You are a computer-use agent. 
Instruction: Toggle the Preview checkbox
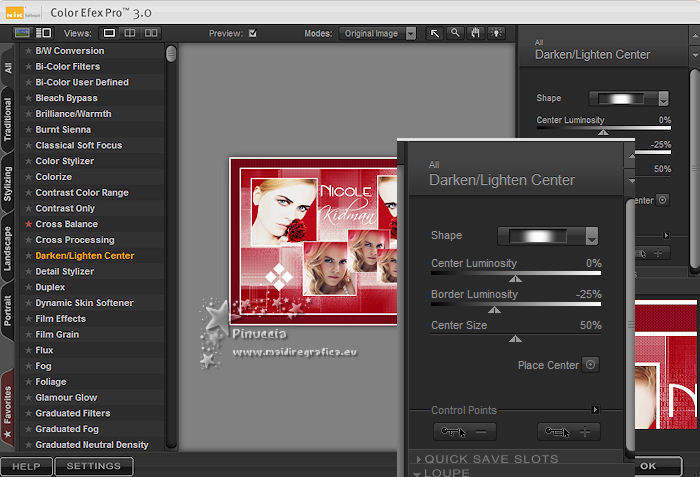click(253, 33)
